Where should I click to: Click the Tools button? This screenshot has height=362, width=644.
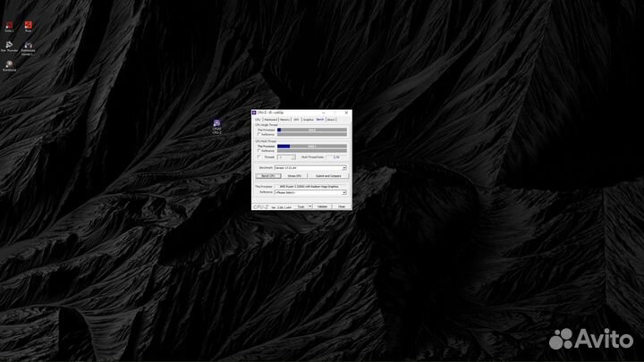click(301, 206)
